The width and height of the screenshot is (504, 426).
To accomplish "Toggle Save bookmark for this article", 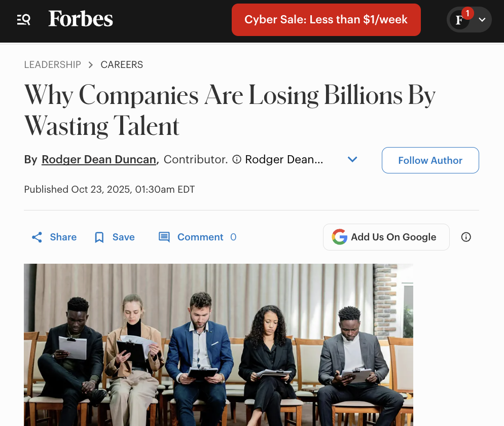I will coord(99,237).
